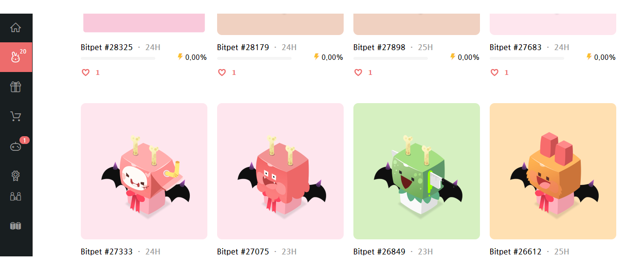Like Bitpet #28179 with heart

coord(222,72)
